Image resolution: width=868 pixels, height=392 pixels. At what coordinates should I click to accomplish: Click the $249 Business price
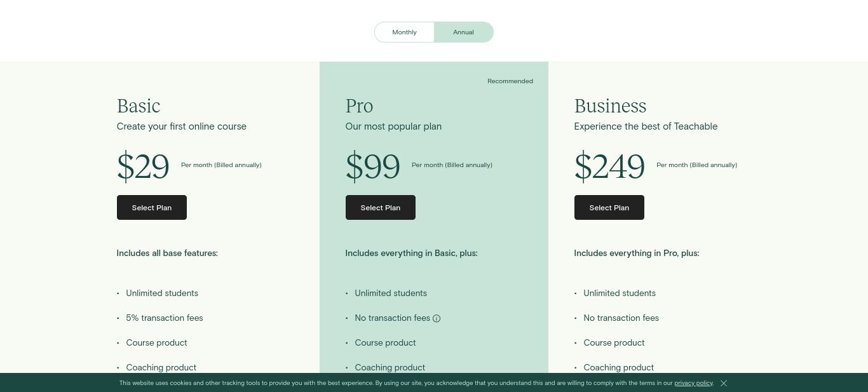tap(609, 166)
